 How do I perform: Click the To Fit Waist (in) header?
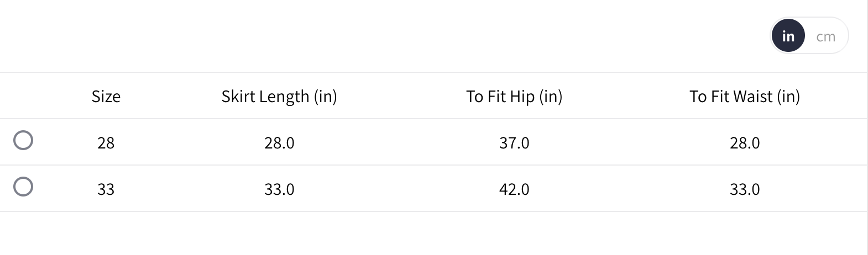coord(744,97)
